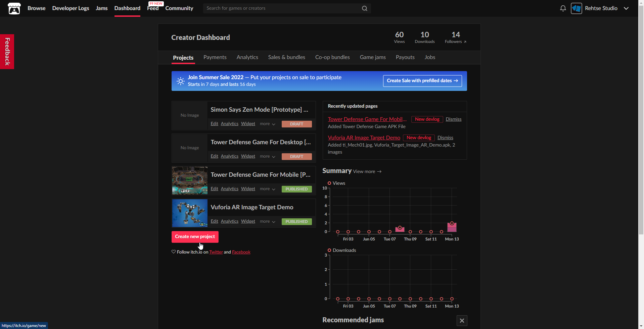
Task: Switch to the Payments tab
Action: tap(215, 57)
